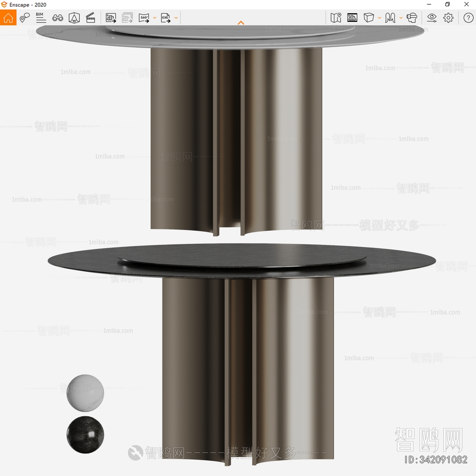Close the Enscape window
The image size is (476, 476).
tap(466, 4)
